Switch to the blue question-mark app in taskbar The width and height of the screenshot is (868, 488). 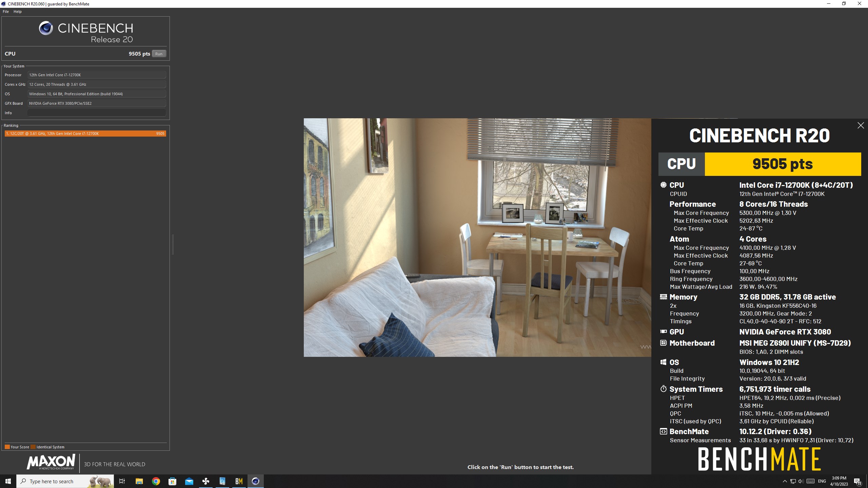tap(222, 481)
